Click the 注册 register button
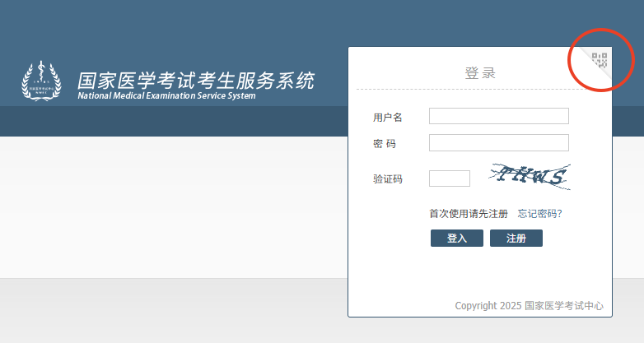 [x=516, y=238]
